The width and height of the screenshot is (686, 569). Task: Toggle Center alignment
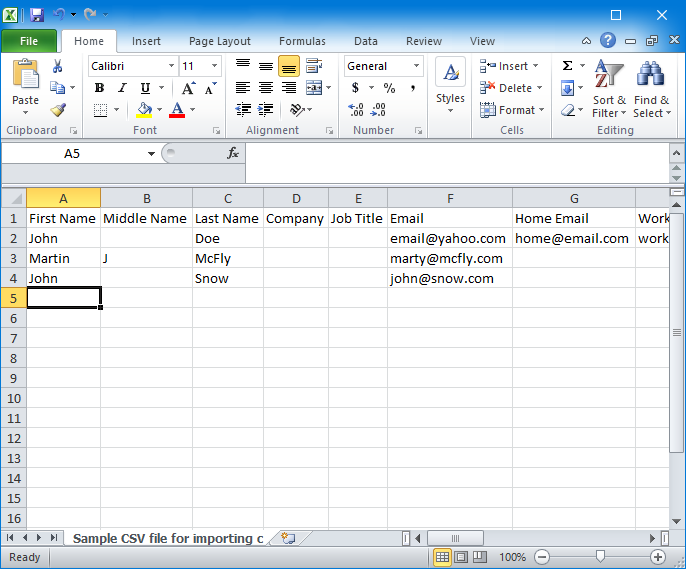pos(266,88)
